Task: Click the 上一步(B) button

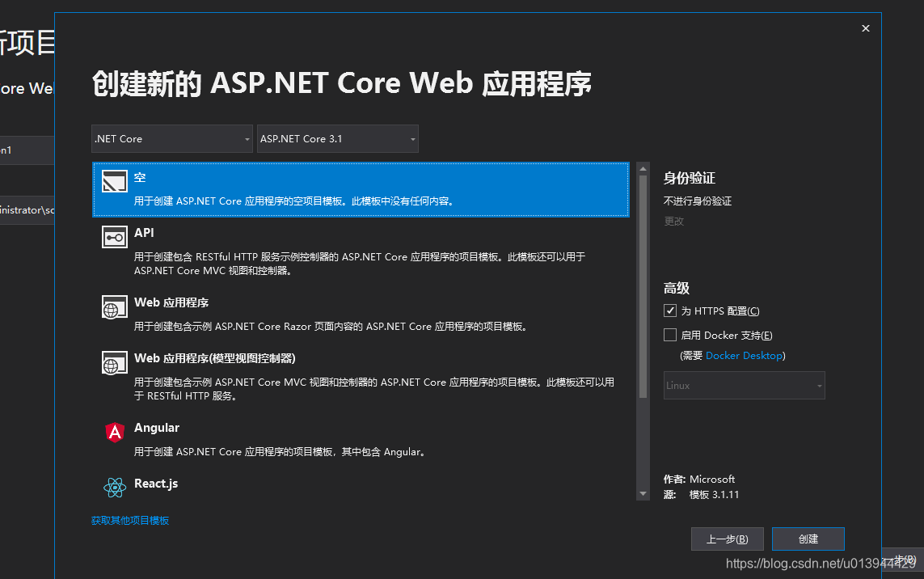Action: click(727, 539)
